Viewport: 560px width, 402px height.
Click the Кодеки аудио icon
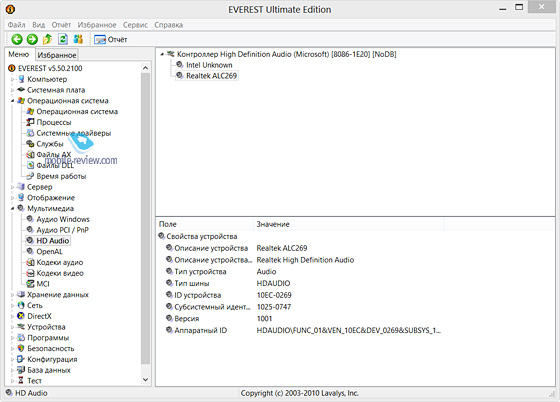click(x=30, y=262)
